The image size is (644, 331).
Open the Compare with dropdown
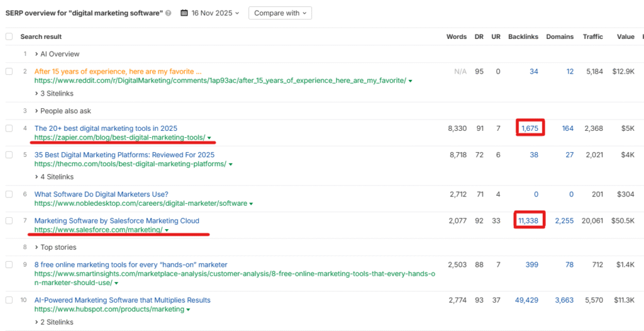tap(279, 13)
